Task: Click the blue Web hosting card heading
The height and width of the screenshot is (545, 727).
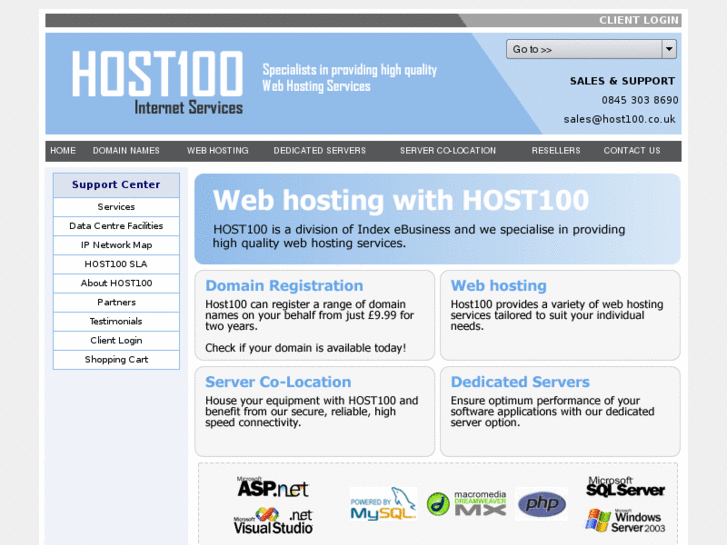Action: [x=498, y=286]
